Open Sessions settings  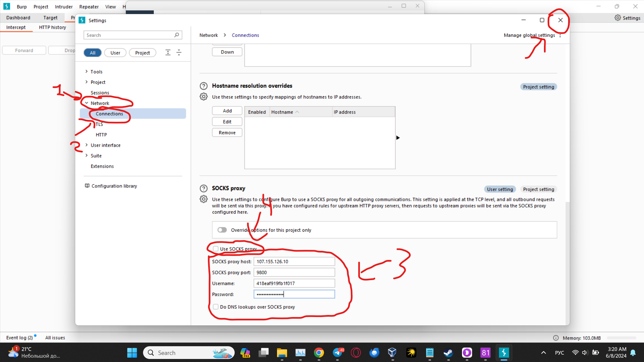click(x=100, y=93)
